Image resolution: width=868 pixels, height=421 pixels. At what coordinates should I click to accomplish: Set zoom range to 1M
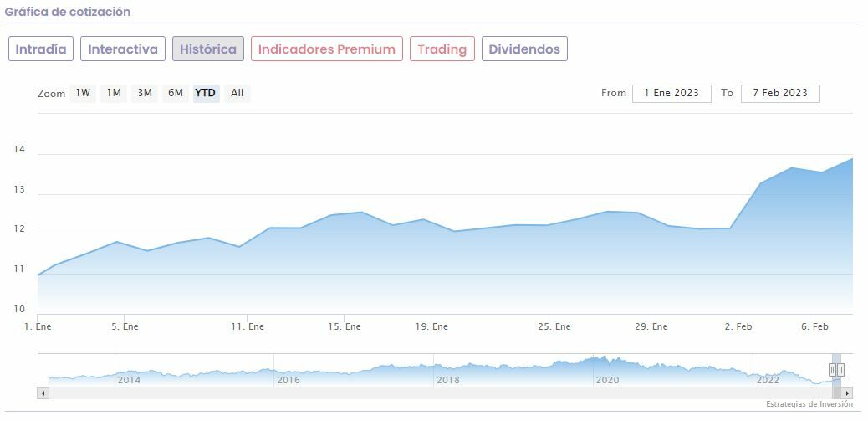pos(114,93)
